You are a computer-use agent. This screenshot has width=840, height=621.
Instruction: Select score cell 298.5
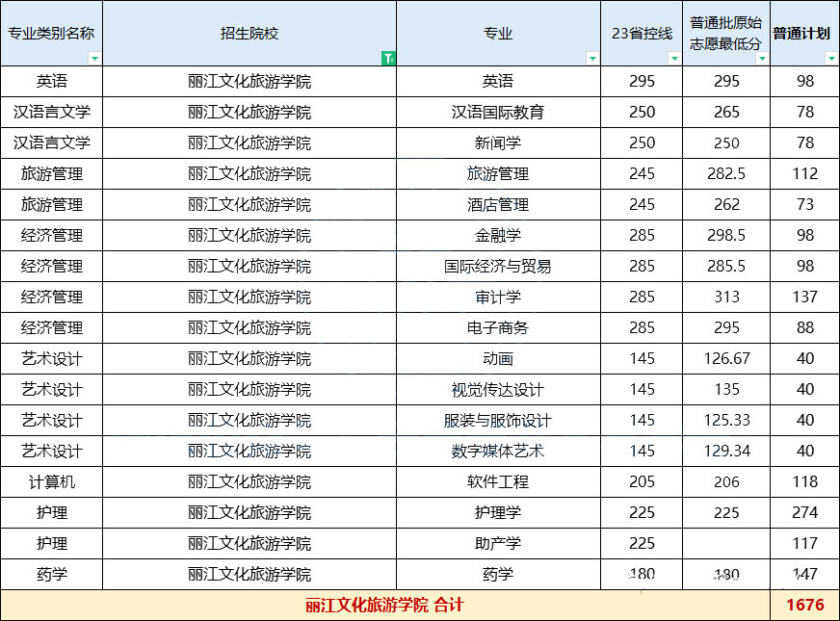(x=726, y=235)
